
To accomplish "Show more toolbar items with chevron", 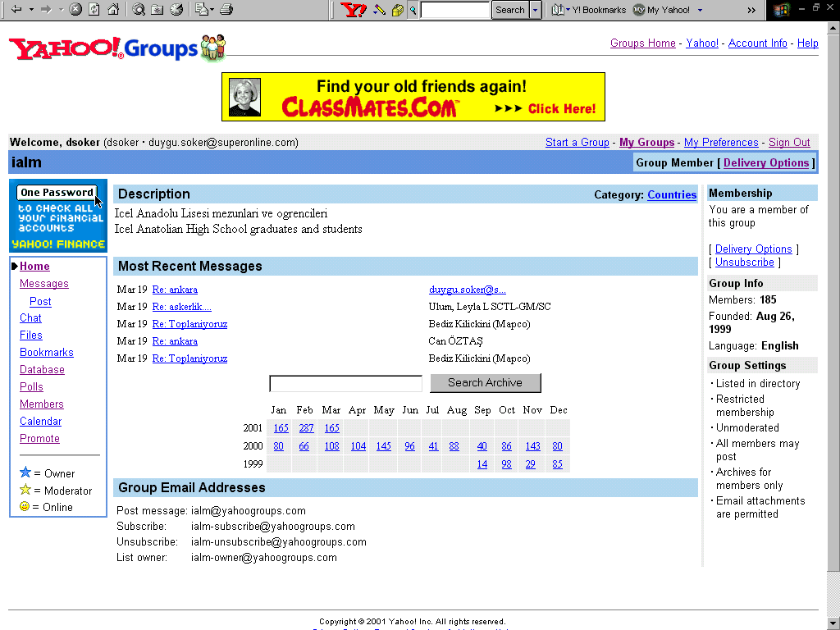I will [x=751, y=10].
